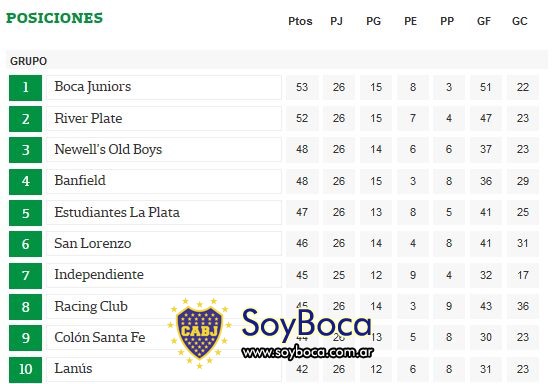Open the www.soyboca.com.ar link

pos(308,353)
